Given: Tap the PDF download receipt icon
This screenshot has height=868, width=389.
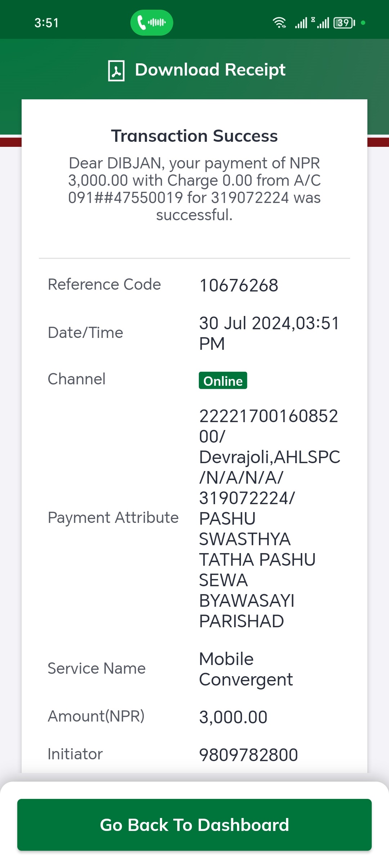Looking at the screenshot, I should point(116,71).
